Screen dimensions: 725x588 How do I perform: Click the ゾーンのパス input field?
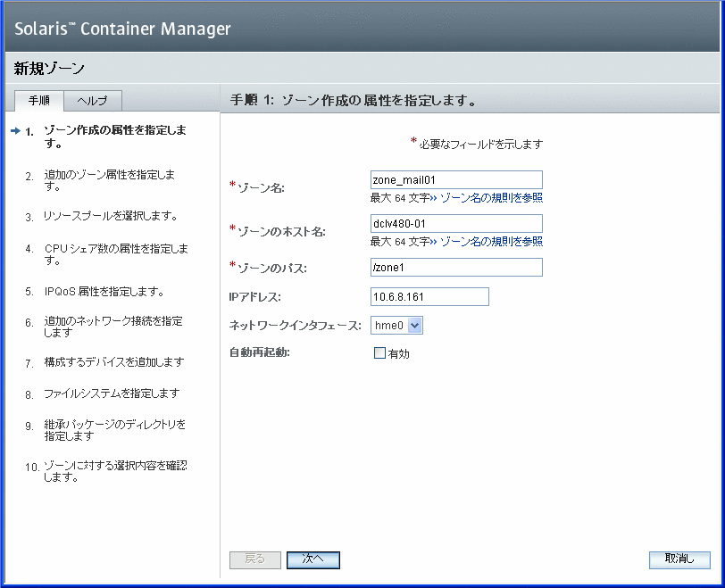[456, 267]
